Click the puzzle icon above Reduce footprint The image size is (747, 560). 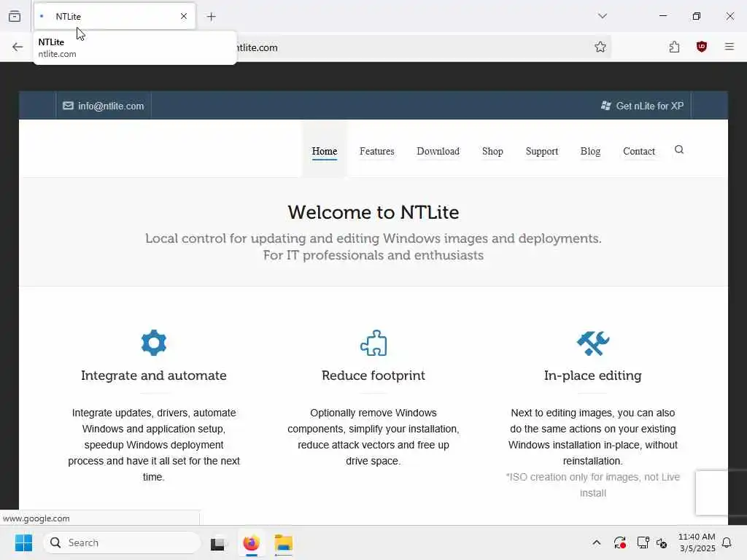click(373, 343)
